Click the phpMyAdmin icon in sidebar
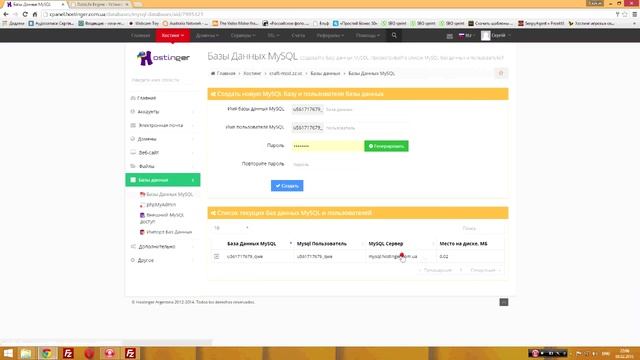 coord(142,204)
